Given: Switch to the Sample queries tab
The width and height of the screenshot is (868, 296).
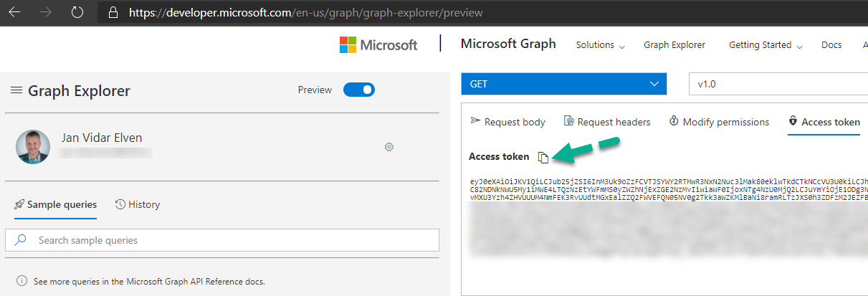Looking at the screenshot, I should coord(55,205).
